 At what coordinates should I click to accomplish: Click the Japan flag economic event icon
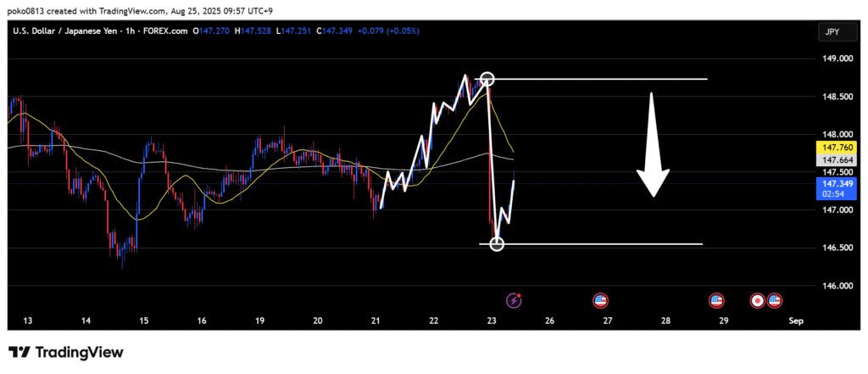point(758,300)
